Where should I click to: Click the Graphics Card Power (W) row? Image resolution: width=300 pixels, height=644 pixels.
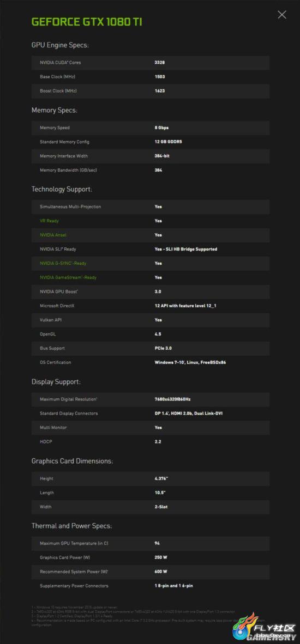(151, 557)
